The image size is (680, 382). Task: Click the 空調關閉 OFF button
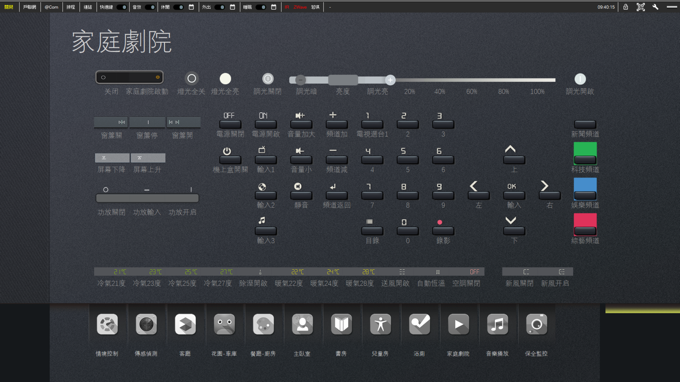(467, 272)
